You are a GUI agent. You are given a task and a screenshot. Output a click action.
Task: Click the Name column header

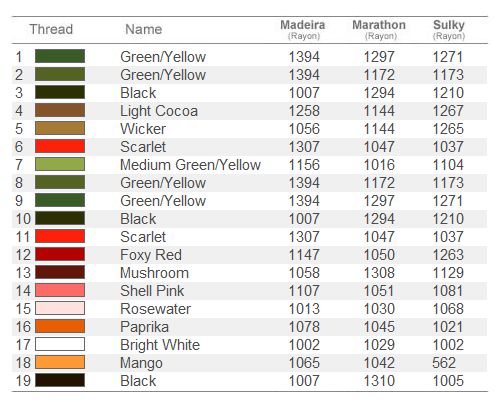coord(144,29)
